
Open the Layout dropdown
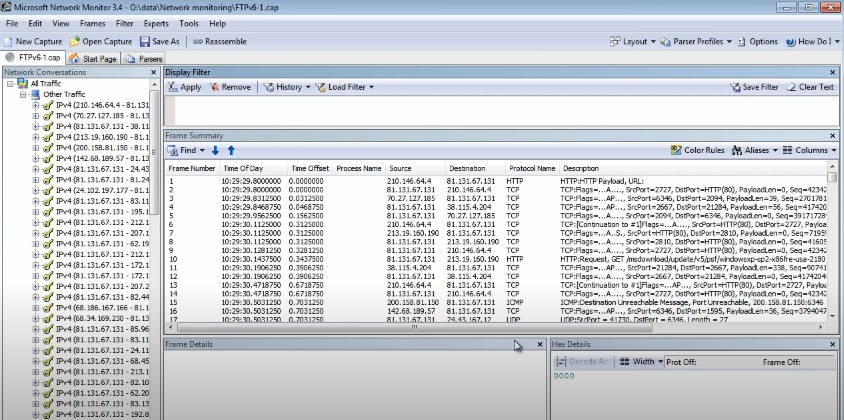click(x=633, y=41)
